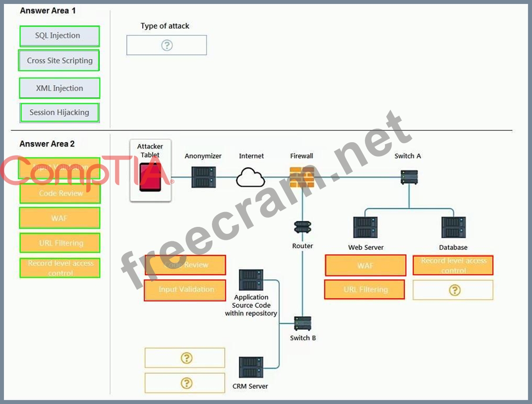Click the URL Filtering box under Web Server
Screen dimensions: 532x404
tap(365, 290)
